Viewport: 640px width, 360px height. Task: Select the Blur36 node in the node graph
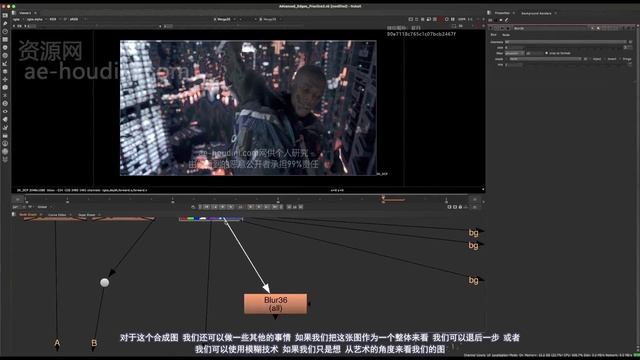(x=276, y=304)
